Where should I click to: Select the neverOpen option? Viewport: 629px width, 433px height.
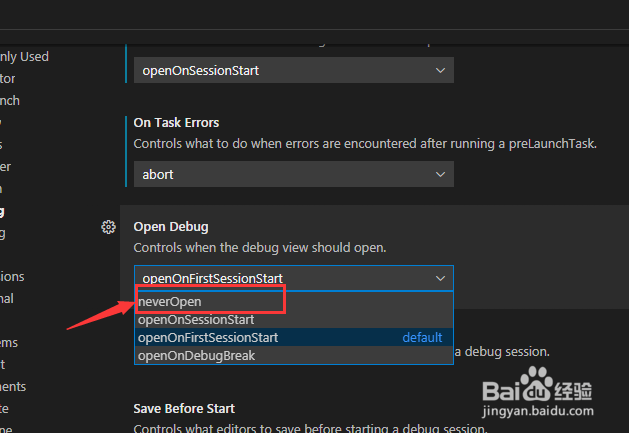(x=294, y=301)
